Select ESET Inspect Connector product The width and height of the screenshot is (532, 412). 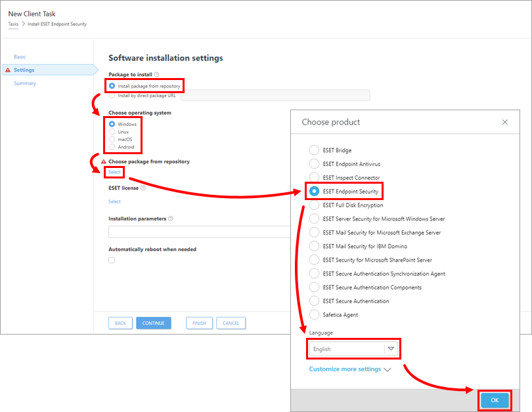click(314, 177)
